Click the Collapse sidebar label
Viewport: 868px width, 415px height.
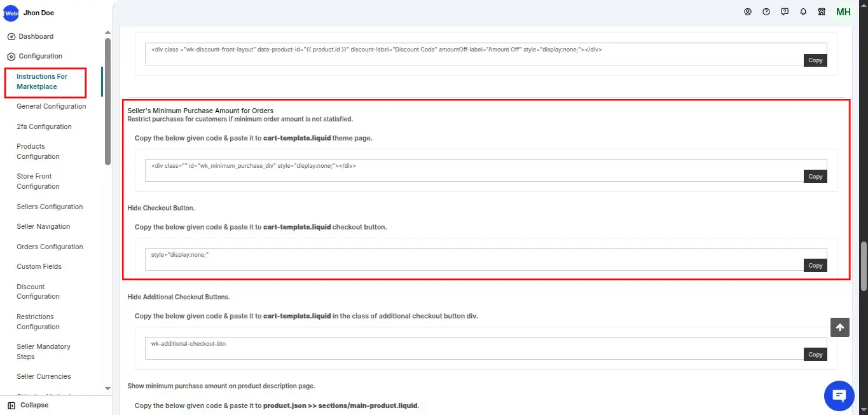[x=34, y=405]
